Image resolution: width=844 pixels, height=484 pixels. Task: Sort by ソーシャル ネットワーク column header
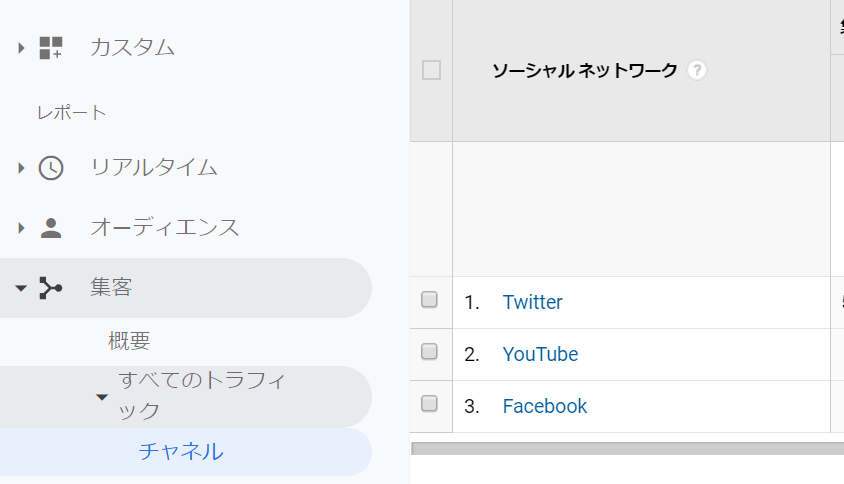click(585, 71)
